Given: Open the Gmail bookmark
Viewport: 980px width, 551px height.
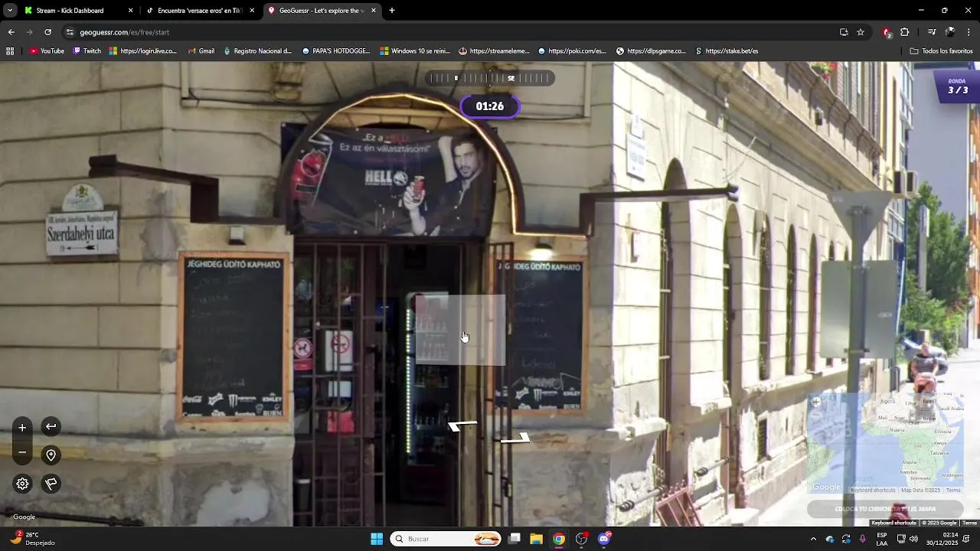Looking at the screenshot, I should 201,51.
